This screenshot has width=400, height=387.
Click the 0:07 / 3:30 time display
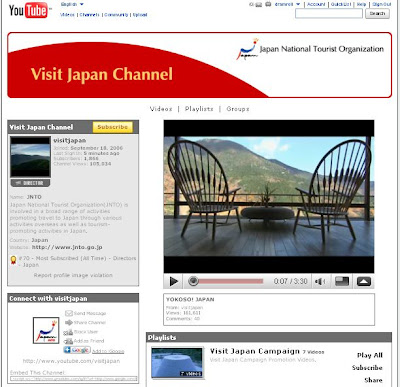point(290,281)
